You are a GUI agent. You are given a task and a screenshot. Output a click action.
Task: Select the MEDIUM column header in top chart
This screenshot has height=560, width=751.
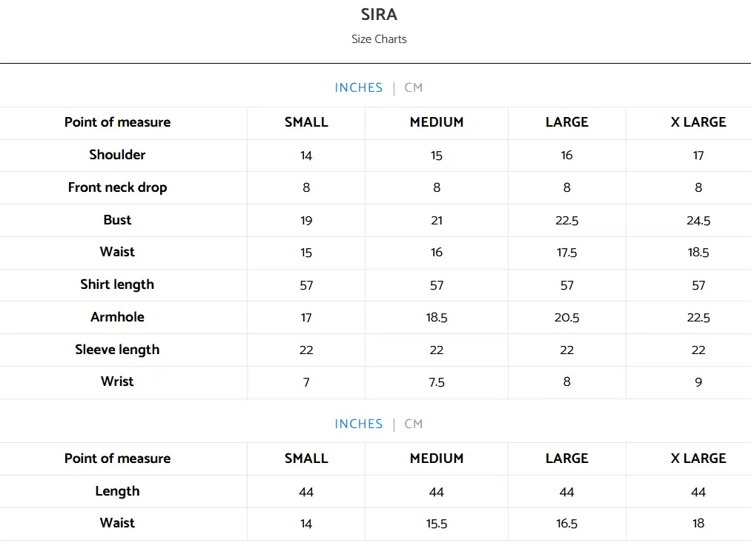[436, 123]
